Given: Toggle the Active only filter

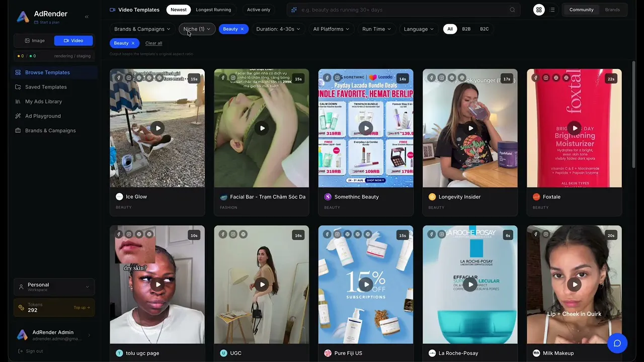Looking at the screenshot, I should pyautogui.click(x=259, y=10).
